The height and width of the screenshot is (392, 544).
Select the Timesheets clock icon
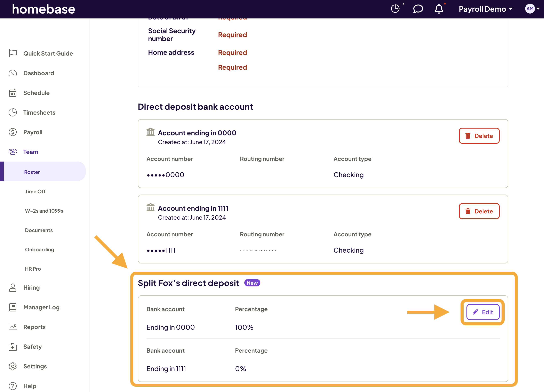pos(13,112)
